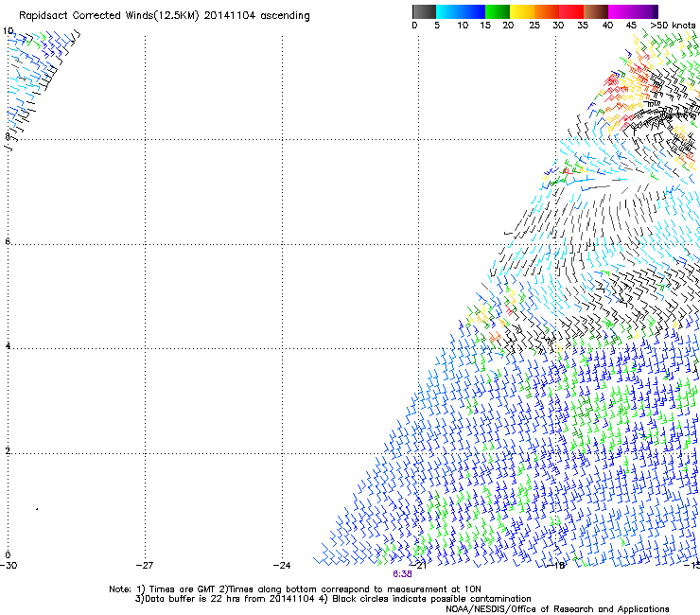This screenshot has width=700, height=615.
Task: Click the '40' legend tick label
Action: point(607,26)
